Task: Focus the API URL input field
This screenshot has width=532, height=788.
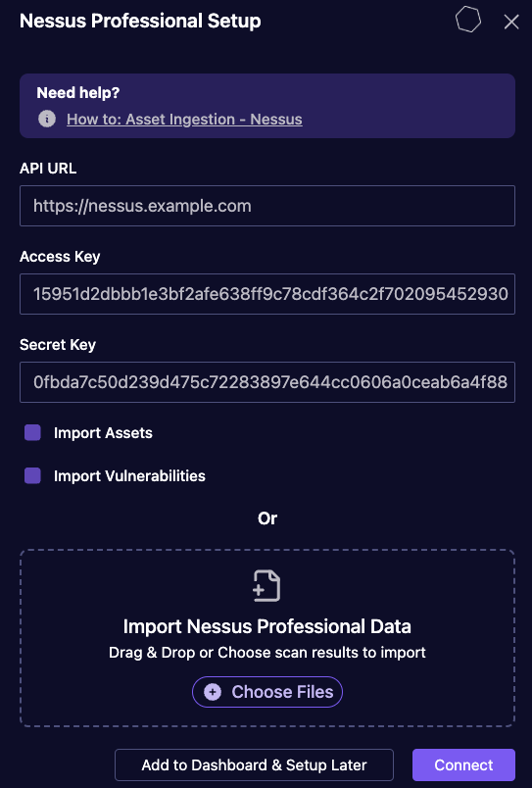Action: (267, 206)
